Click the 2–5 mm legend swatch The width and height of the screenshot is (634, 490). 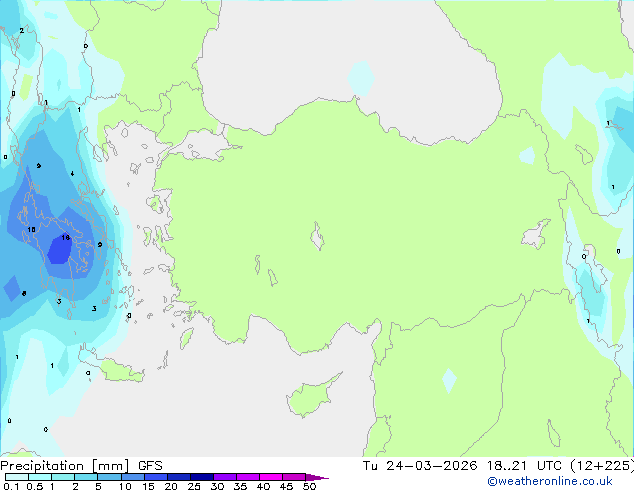pos(86,477)
